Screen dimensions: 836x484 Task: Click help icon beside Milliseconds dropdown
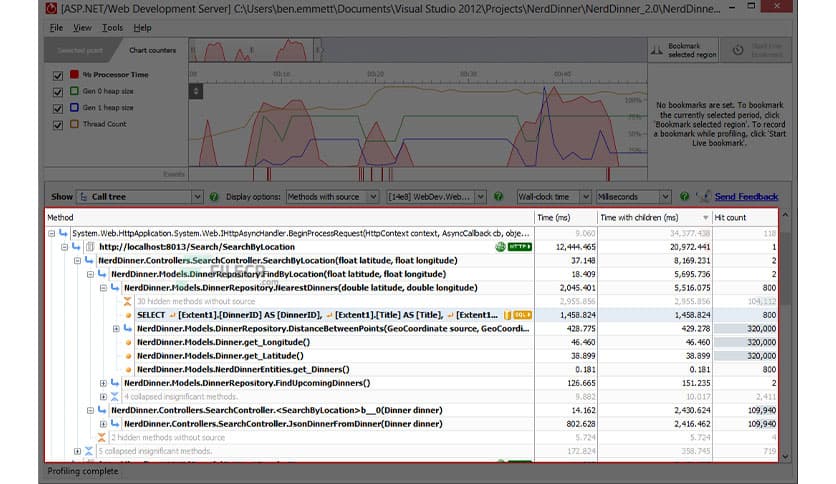685,197
